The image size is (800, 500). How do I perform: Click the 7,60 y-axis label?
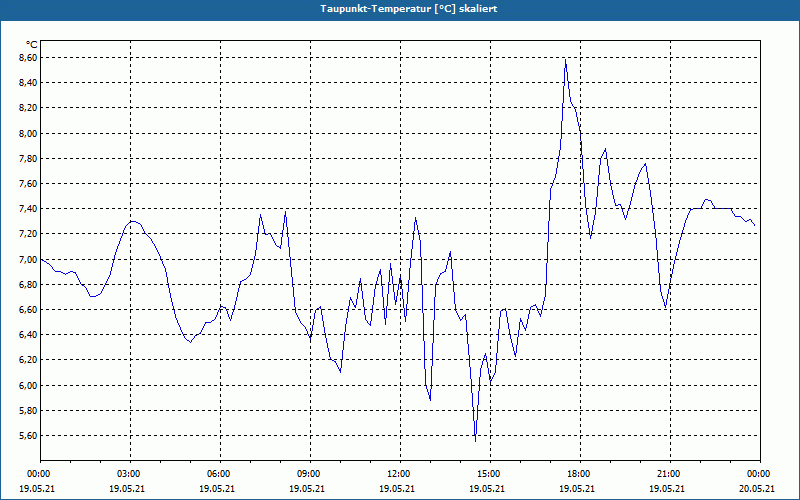[x=29, y=184]
